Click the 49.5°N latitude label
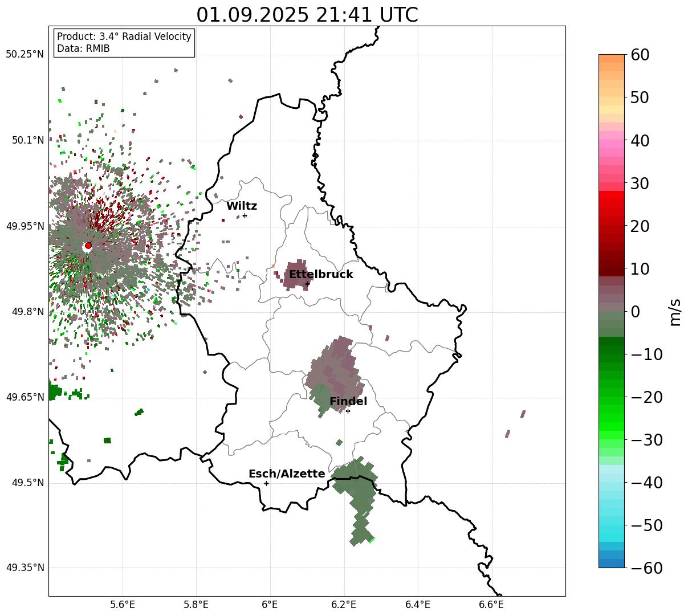The image size is (688, 616). (x=27, y=483)
